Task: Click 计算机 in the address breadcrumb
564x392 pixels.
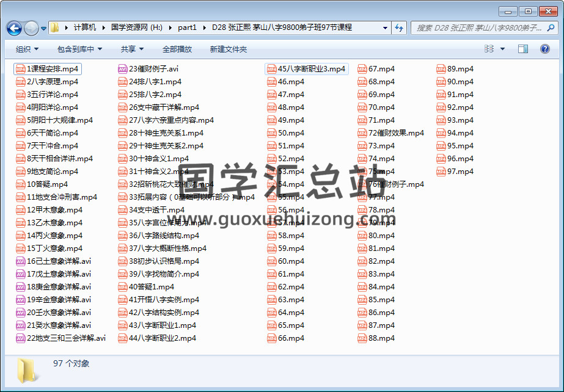Action: [x=84, y=27]
